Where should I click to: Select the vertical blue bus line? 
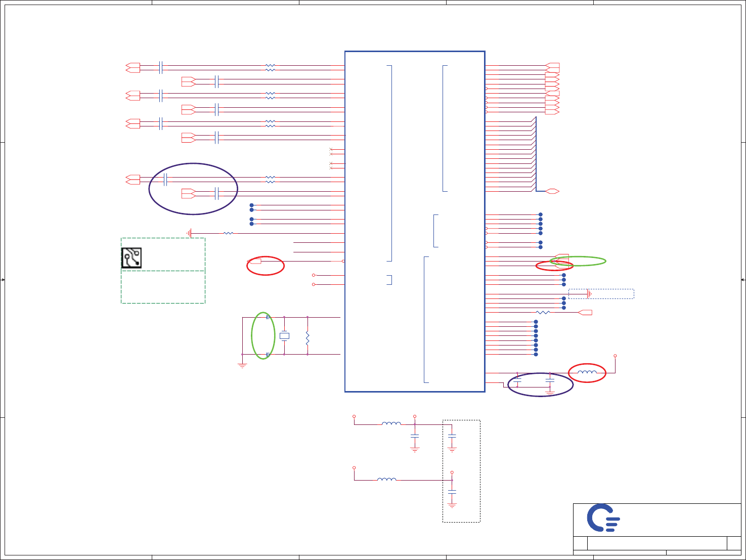pos(536,154)
